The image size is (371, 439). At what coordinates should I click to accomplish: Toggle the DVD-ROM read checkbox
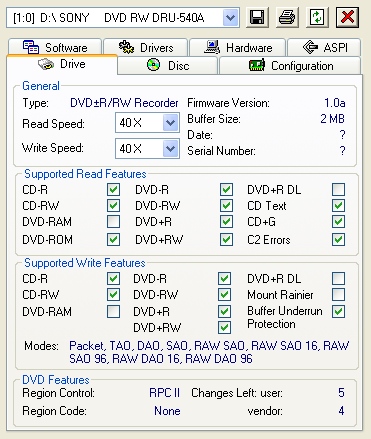point(113,239)
